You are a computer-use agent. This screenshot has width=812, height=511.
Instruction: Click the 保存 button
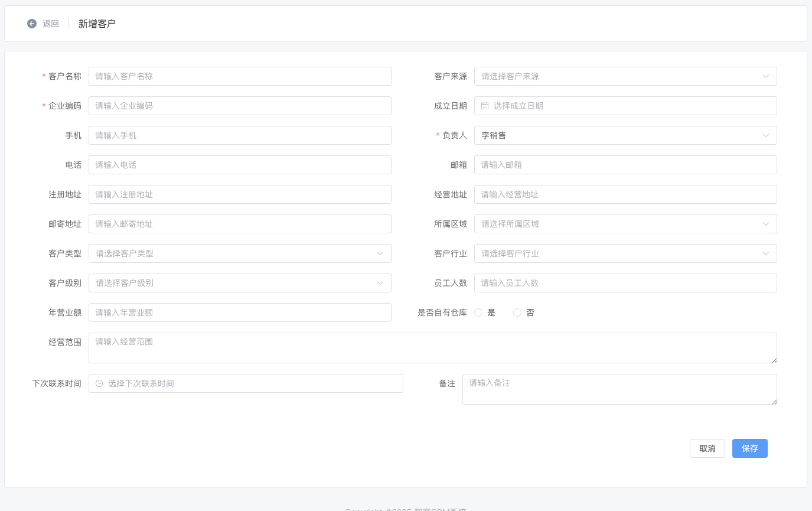(749, 448)
